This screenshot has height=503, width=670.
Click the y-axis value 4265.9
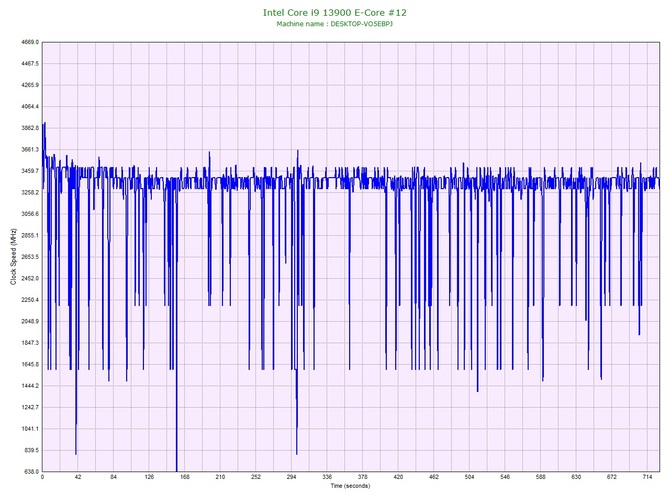point(30,85)
